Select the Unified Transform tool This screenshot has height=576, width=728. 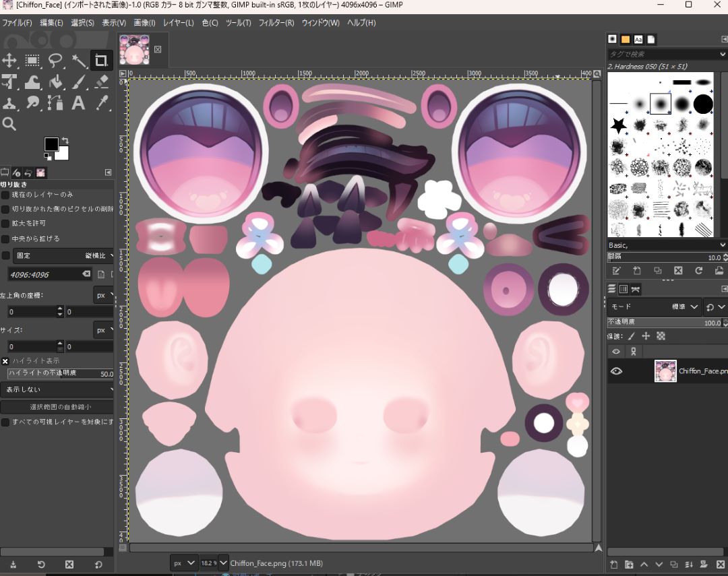pyautogui.click(x=9, y=82)
